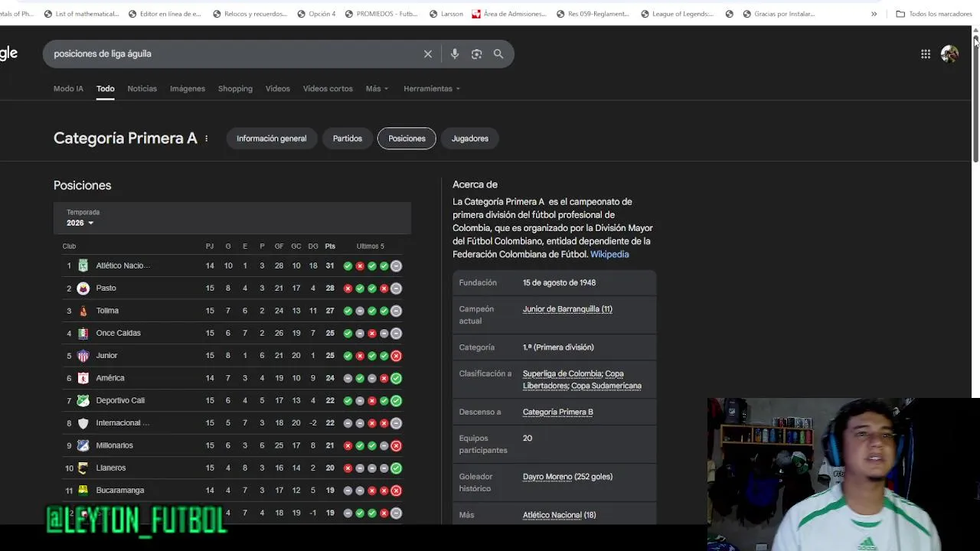Image resolution: width=980 pixels, height=551 pixels.
Task: Open Larsson bookmark
Action: [446, 14]
